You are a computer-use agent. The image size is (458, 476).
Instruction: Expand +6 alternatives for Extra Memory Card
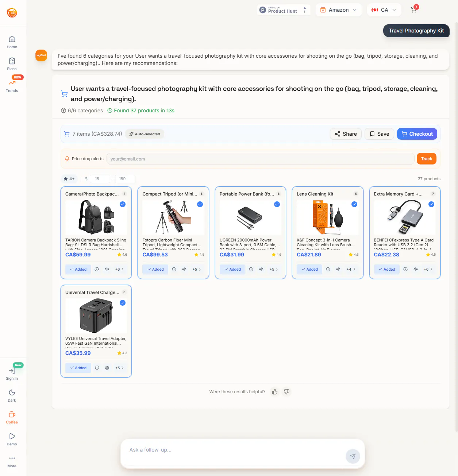(x=428, y=269)
